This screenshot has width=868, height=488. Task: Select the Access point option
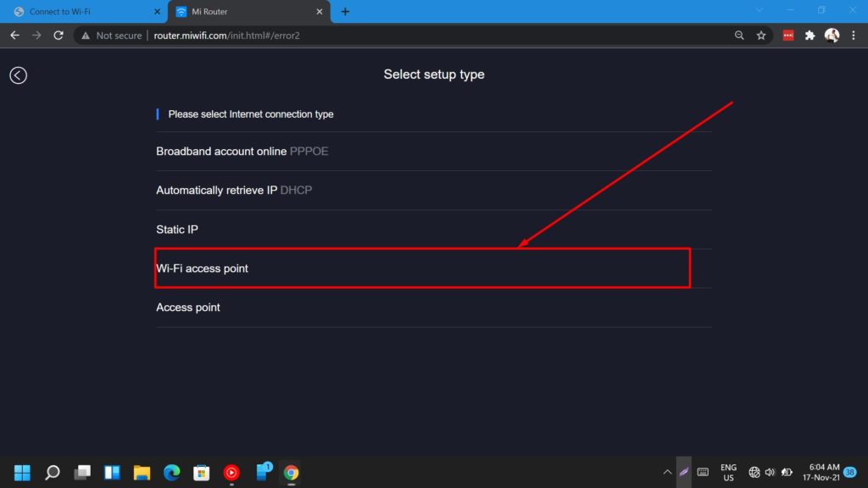(433, 308)
